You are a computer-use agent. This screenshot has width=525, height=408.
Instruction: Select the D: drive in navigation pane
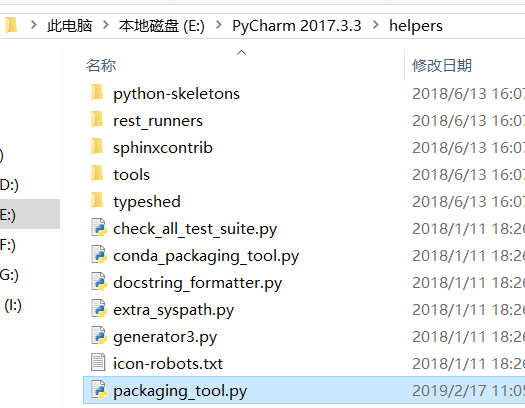click(x=9, y=185)
